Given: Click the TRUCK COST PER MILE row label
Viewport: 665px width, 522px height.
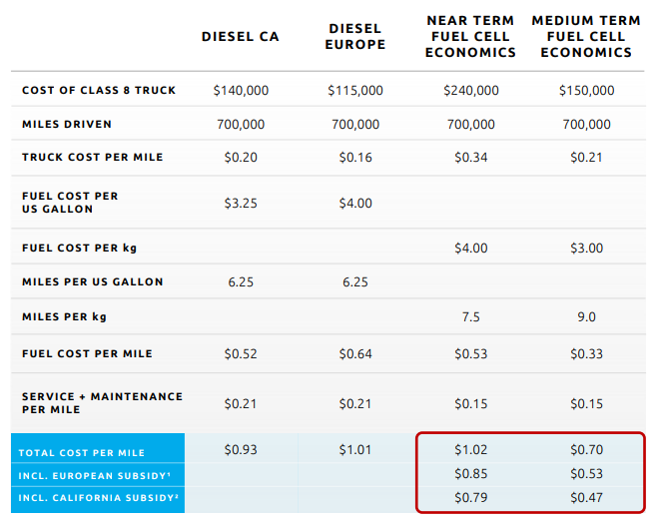Looking at the screenshot, I should tap(92, 158).
